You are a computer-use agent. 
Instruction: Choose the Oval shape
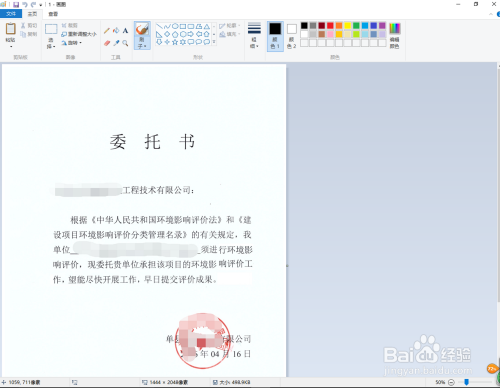(175, 26)
